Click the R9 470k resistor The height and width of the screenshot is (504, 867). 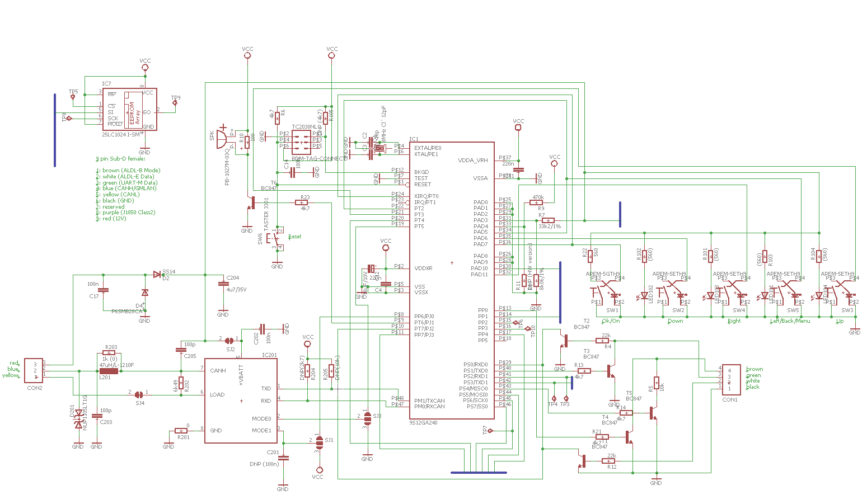[536, 202]
